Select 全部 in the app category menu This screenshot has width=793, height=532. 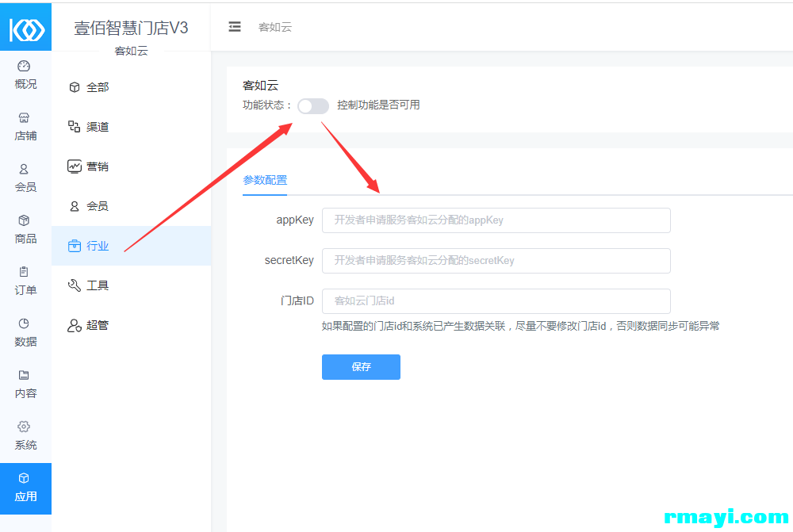pyautogui.click(x=131, y=87)
